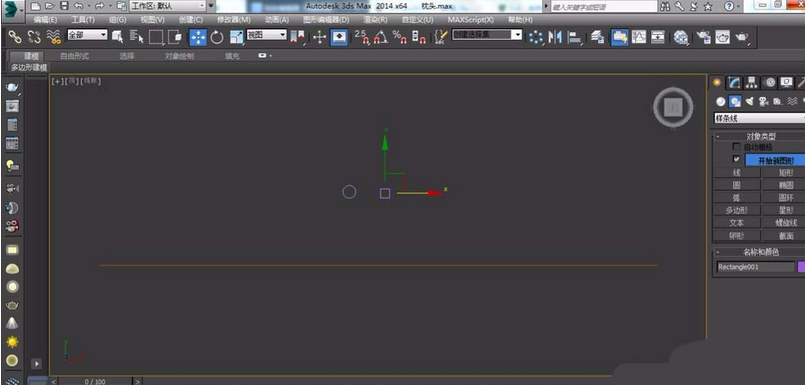Image resolution: width=805 pixels, height=385 pixels.
Task: Activate the Select and Rotate tool
Action: tap(217, 37)
